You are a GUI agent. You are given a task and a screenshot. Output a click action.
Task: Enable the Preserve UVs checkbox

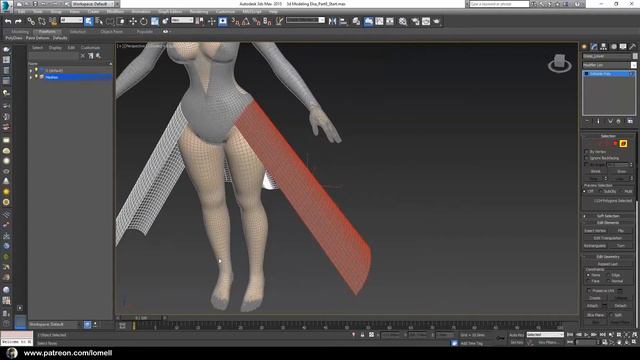coord(589,291)
